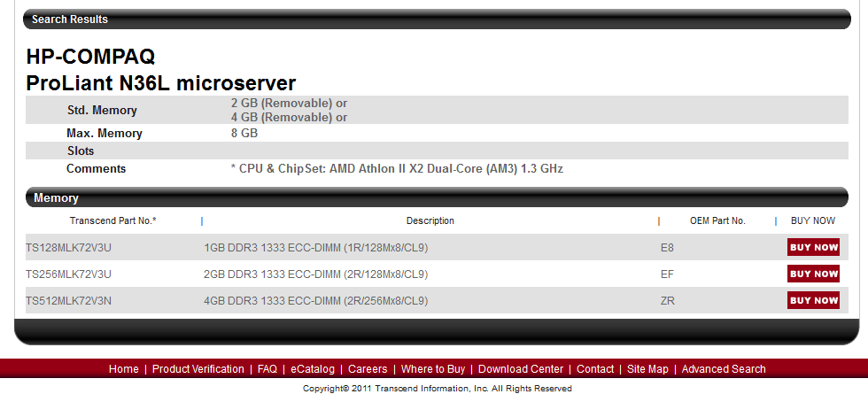The image size is (868, 394).
Task: Select part number TS128MLK72V3U
Action: click(69, 248)
